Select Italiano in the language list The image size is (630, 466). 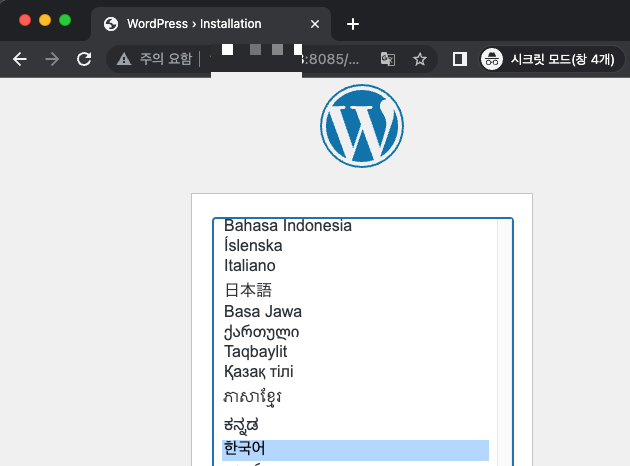tap(356, 266)
